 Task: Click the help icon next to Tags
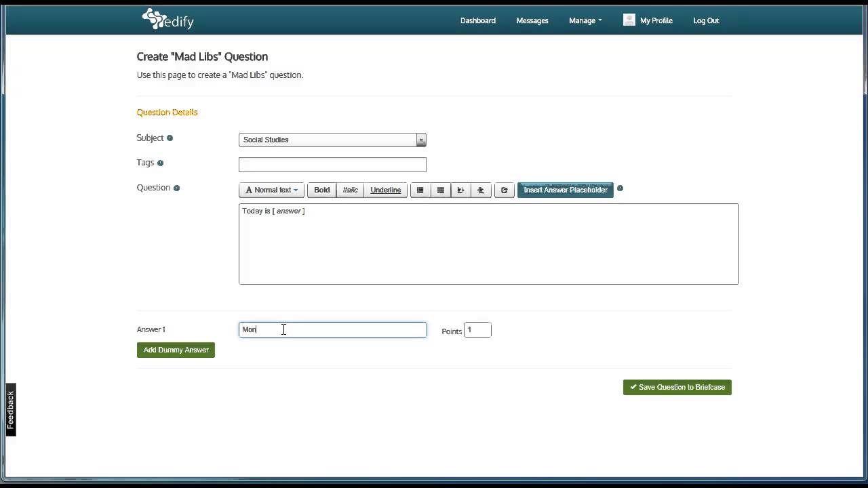pyautogui.click(x=160, y=163)
